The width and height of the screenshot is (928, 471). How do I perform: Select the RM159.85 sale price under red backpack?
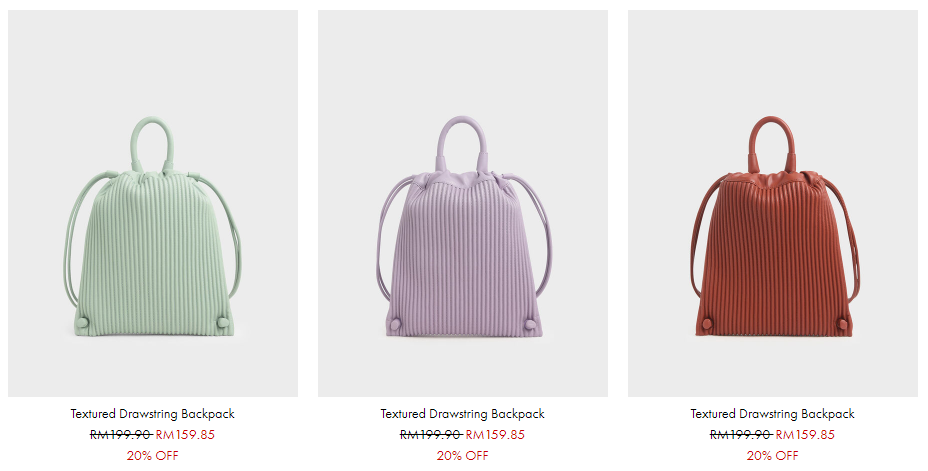(x=805, y=435)
